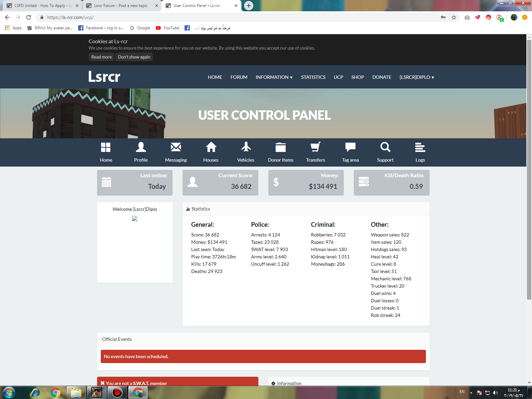Click the gray camera extension icon
The image size is (532, 399).
(467, 17)
